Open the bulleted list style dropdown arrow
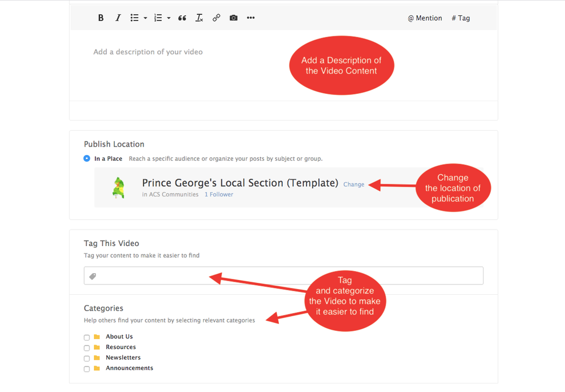The height and width of the screenshot is (392, 565). pos(145,18)
